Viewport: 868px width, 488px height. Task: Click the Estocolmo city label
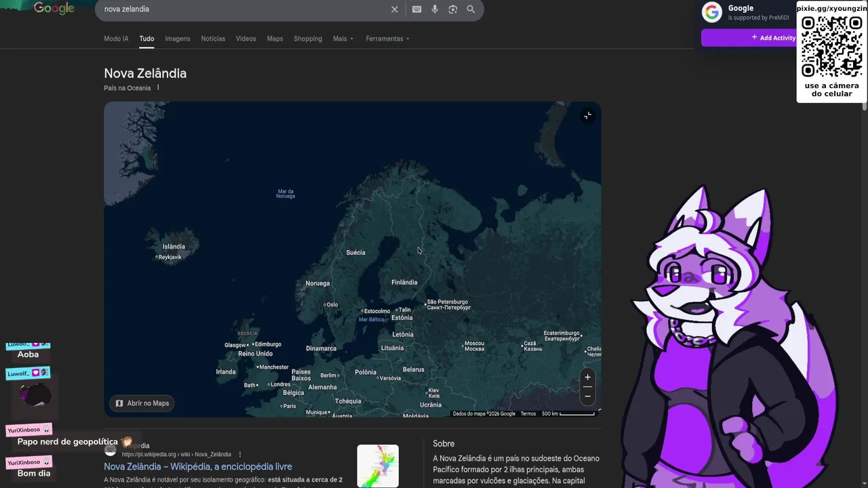tap(376, 311)
